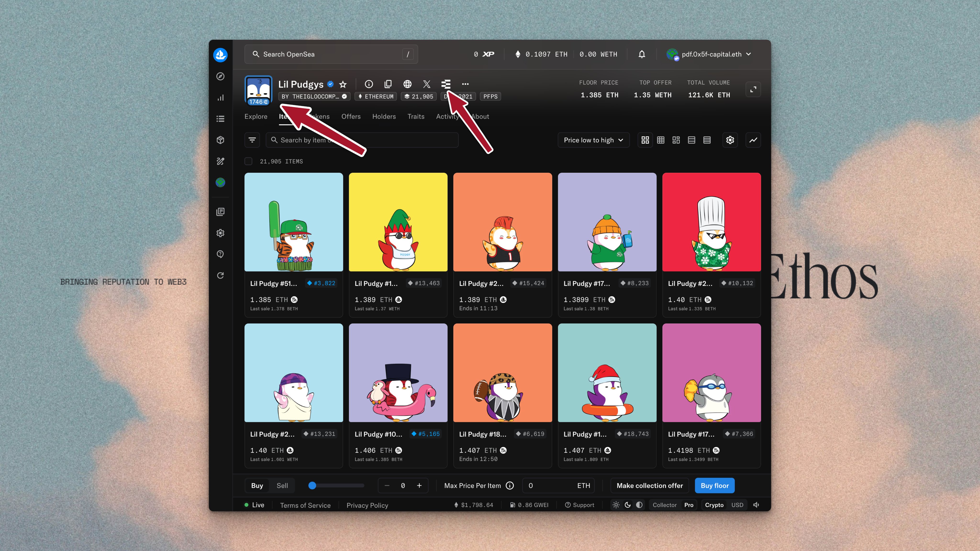Open the compass Discover icon in sidebar
The height and width of the screenshot is (551, 980).
pos(220,77)
